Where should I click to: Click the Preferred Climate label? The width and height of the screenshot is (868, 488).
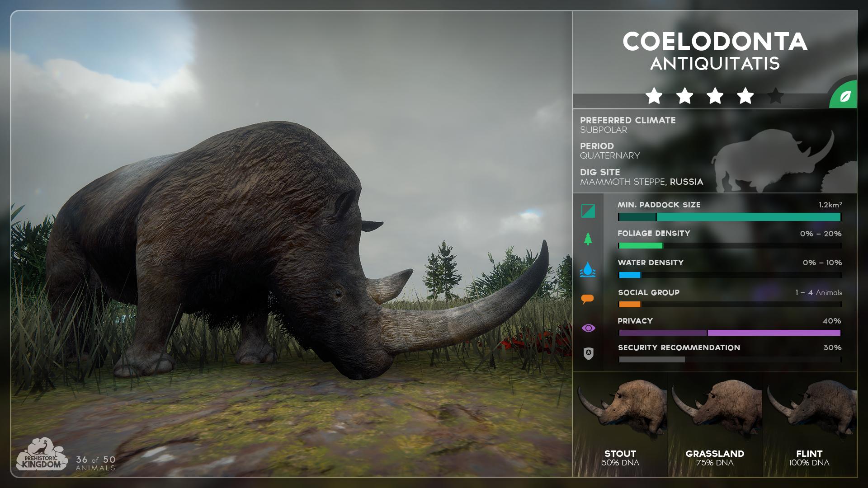tap(628, 120)
